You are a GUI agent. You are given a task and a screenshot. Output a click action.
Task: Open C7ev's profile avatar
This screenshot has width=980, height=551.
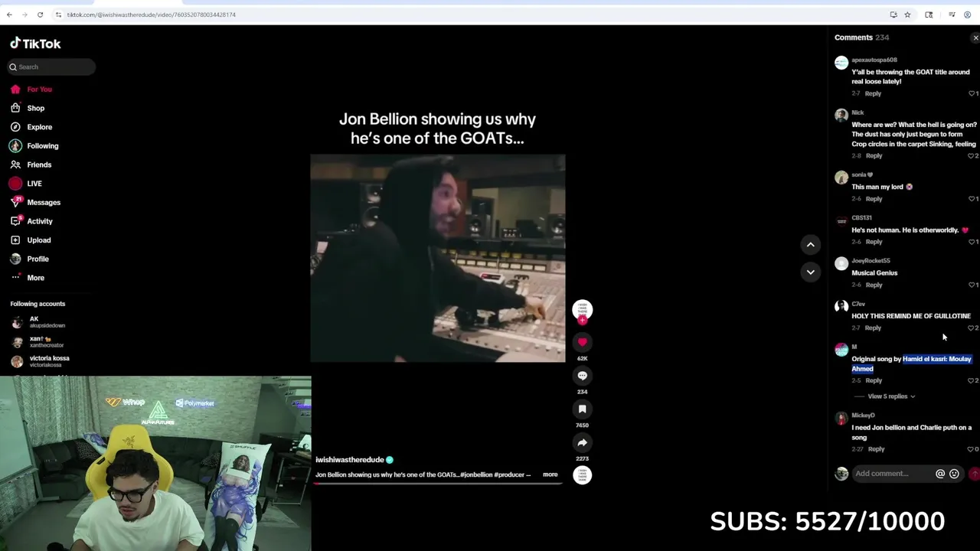pyautogui.click(x=841, y=307)
